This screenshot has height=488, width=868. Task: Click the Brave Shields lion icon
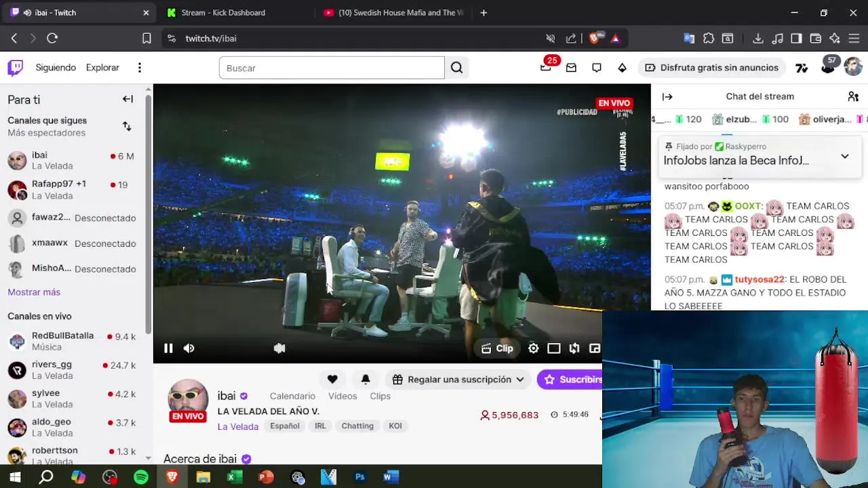click(595, 39)
